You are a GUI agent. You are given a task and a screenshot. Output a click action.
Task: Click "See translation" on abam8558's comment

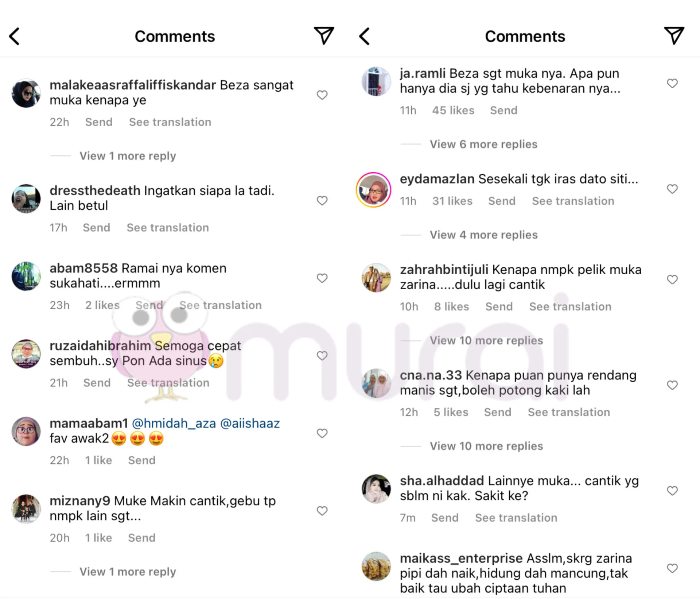(221, 305)
